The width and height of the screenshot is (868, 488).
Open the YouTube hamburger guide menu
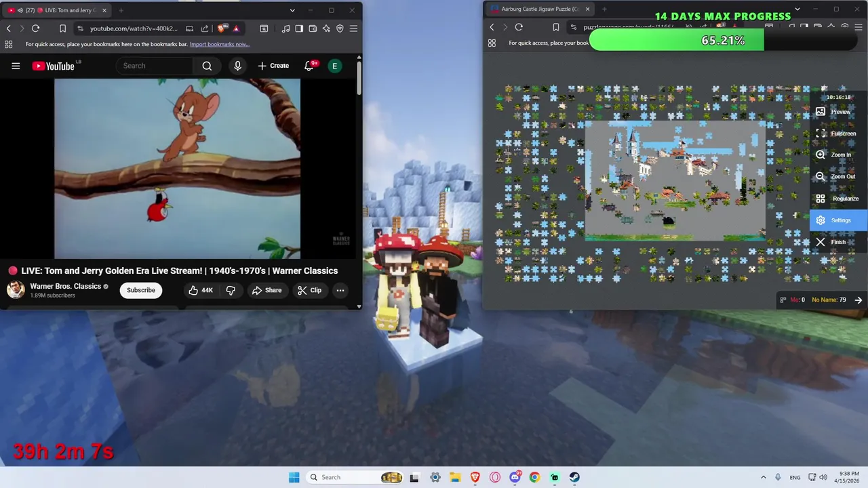[16, 66]
